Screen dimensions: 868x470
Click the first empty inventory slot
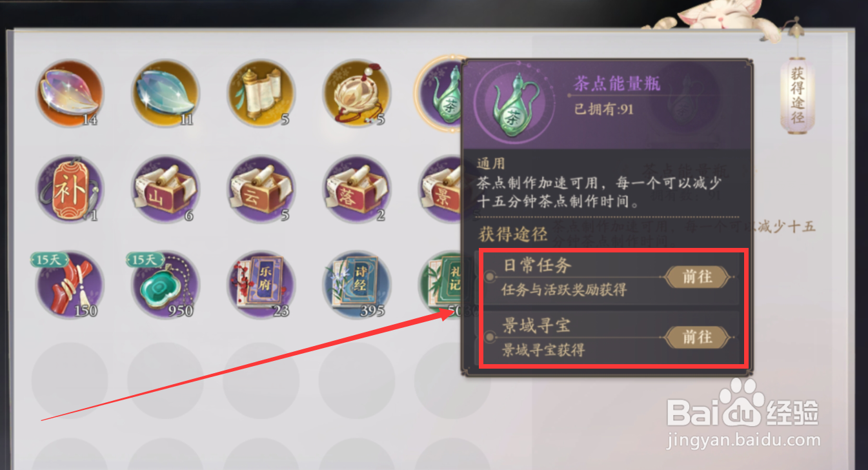(70, 380)
